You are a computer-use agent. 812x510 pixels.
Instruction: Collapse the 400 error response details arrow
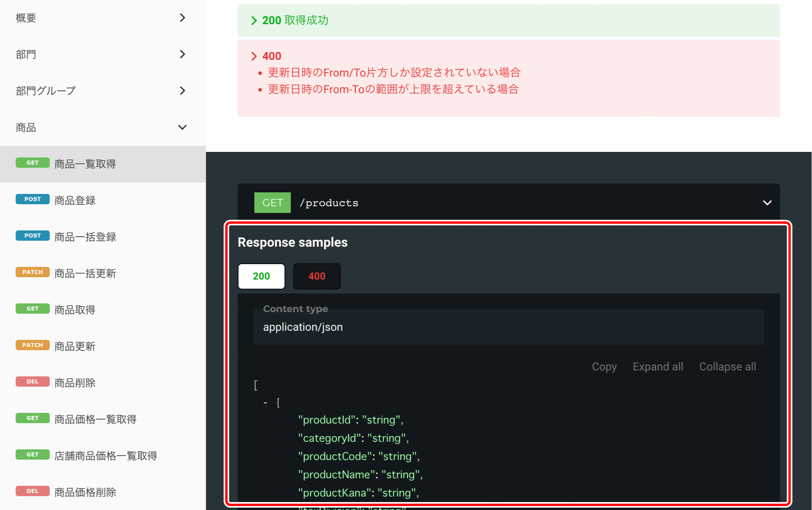[254, 56]
